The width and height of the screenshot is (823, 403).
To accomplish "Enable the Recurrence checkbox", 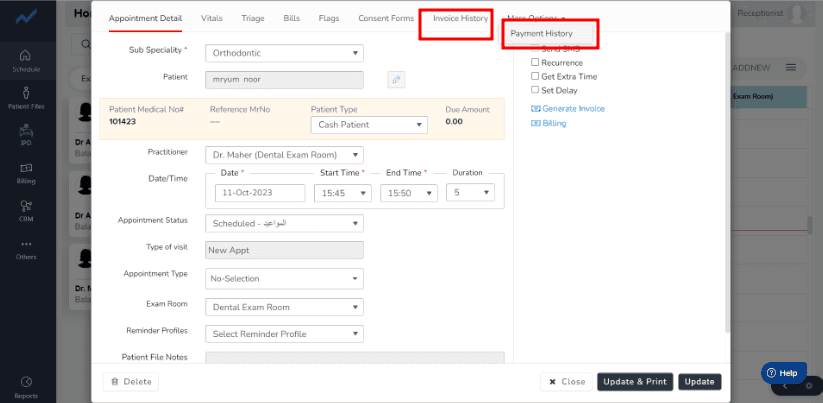I will 535,62.
